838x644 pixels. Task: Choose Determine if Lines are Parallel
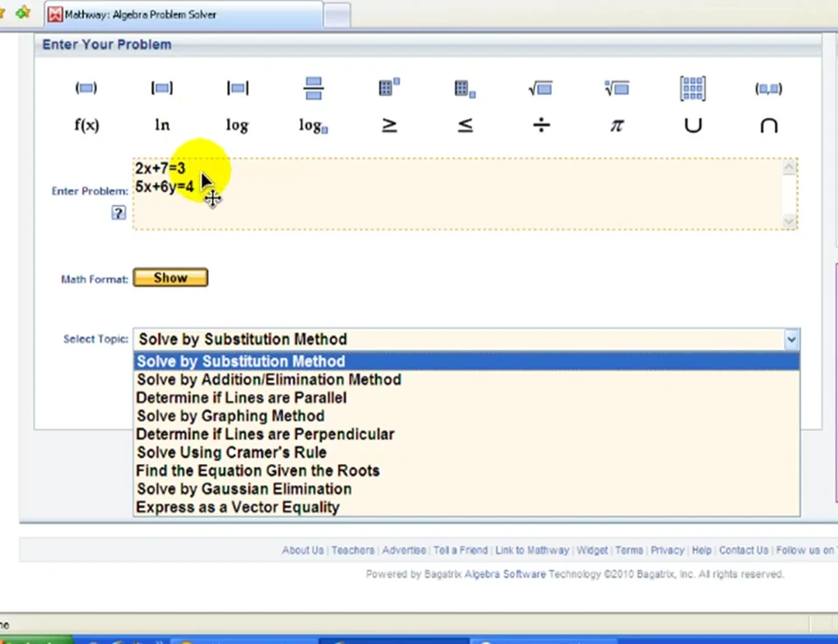[466, 398]
